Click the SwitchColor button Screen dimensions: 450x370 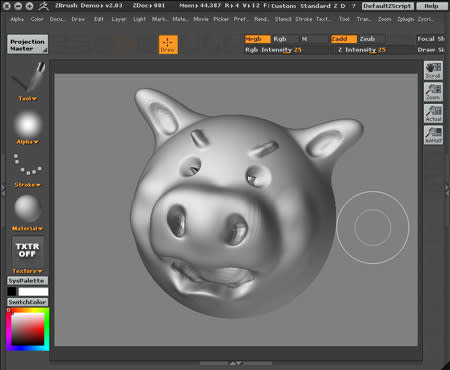click(x=28, y=302)
